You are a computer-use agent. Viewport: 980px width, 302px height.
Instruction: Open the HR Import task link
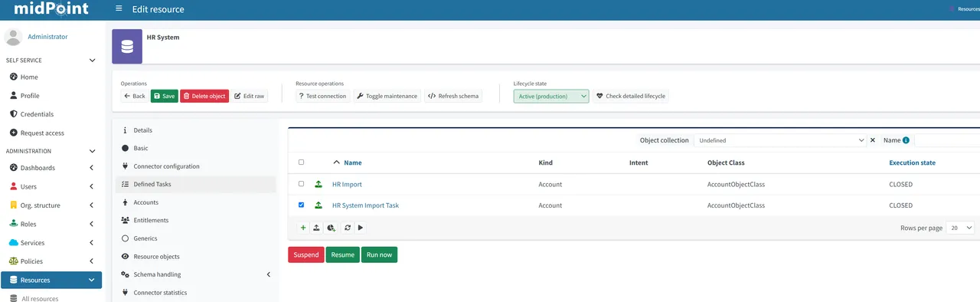coord(347,185)
